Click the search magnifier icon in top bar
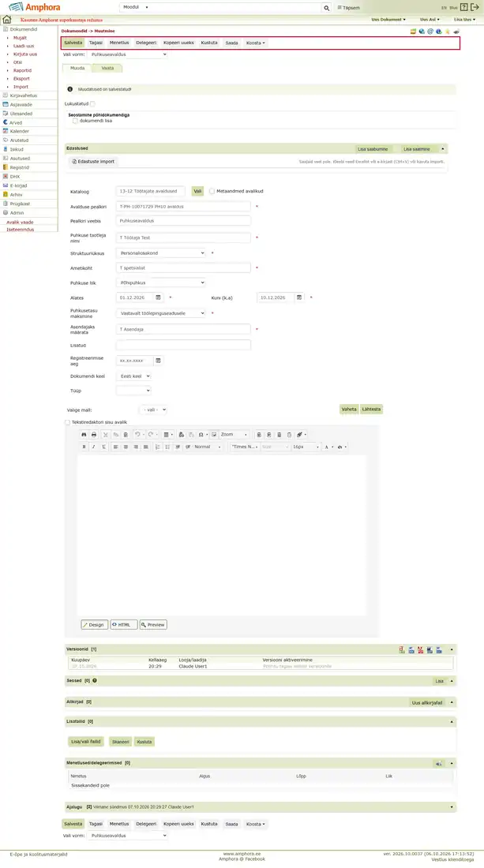Screen dimensions: 484x868 [x=326, y=8]
